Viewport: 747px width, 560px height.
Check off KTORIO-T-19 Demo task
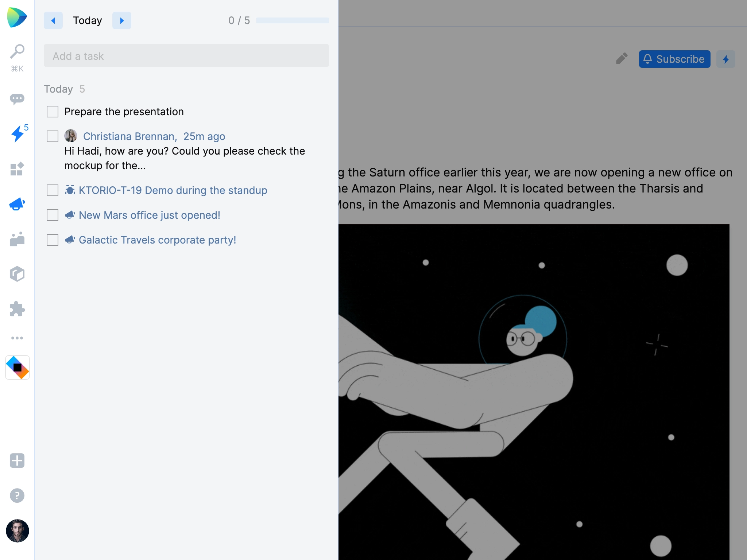[53, 190]
